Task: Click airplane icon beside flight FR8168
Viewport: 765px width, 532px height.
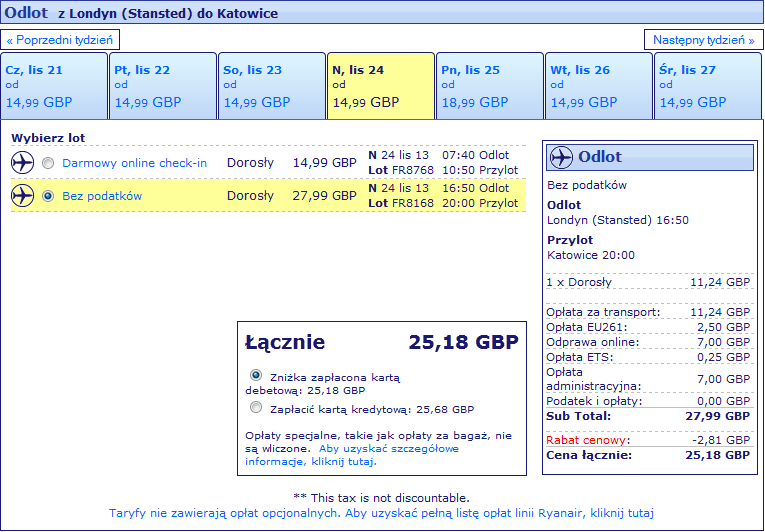Action: pos(22,196)
